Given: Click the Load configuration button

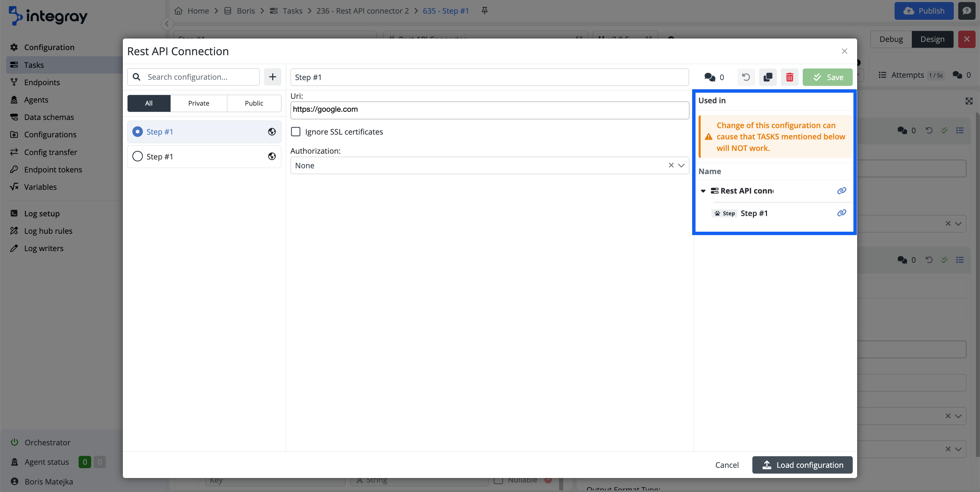Looking at the screenshot, I should click(x=802, y=465).
